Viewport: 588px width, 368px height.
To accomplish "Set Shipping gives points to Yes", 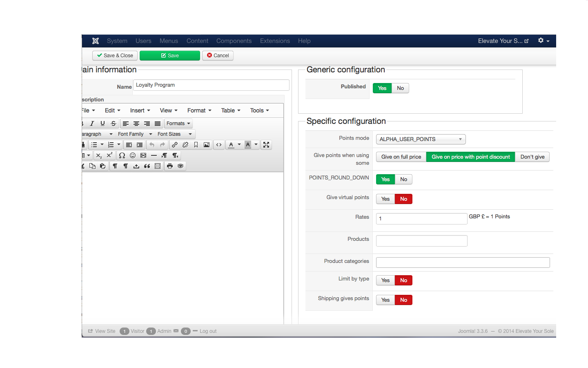I will pyautogui.click(x=385, y=300).
